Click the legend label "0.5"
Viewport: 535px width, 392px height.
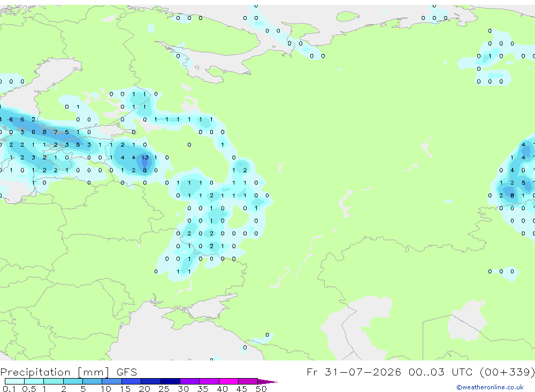coord(29,389)
